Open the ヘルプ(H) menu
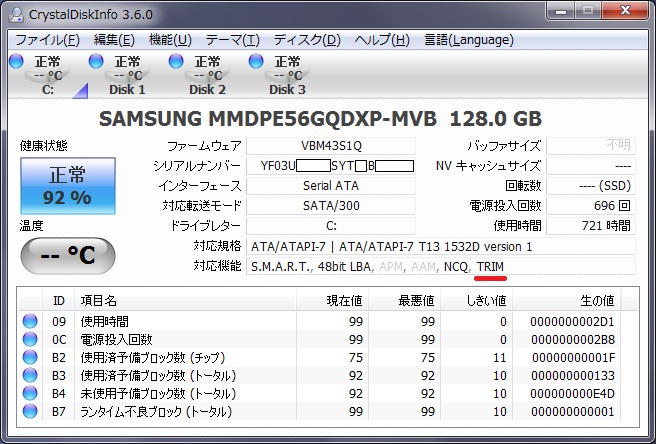This screenshot has width=656, height=444. pyautogui.click(x=382, y=40)
